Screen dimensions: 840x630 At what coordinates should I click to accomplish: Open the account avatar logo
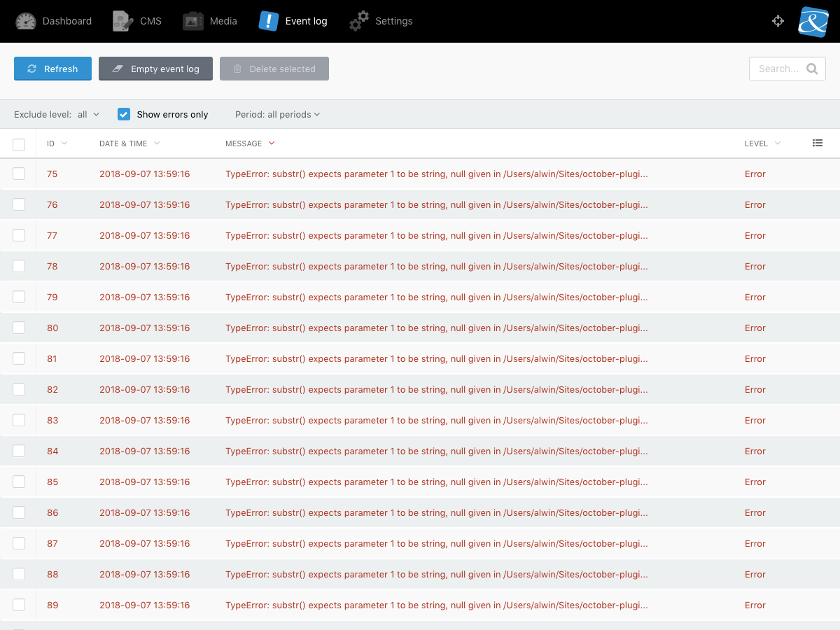[x=813, y=21]
